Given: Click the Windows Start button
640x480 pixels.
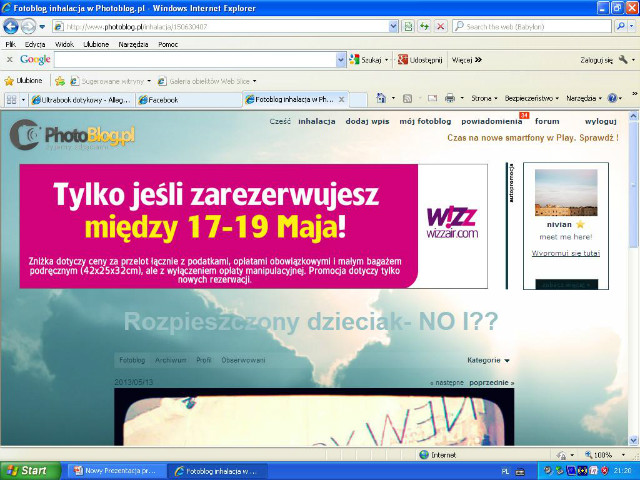Looking at the screenshot, I should (30, 471).
